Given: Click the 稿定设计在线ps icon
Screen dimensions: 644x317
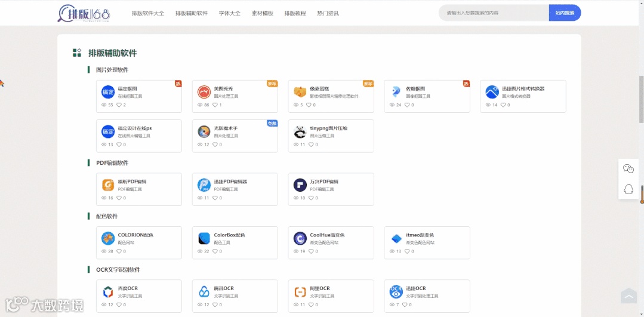Looking at the screenshot, I should coord(108,132).
